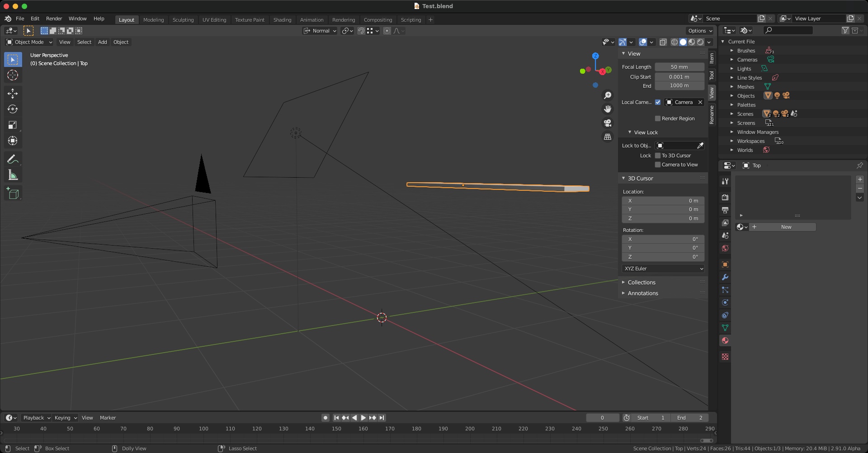Open Modifier properties wrench icon

(x=725, y=277)
